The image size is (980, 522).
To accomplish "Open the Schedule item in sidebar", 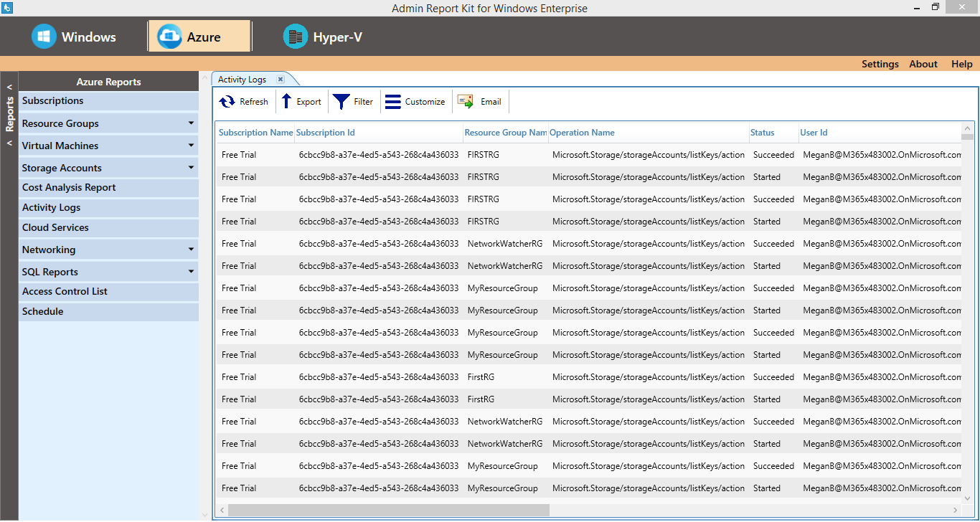I will point(108,312).
